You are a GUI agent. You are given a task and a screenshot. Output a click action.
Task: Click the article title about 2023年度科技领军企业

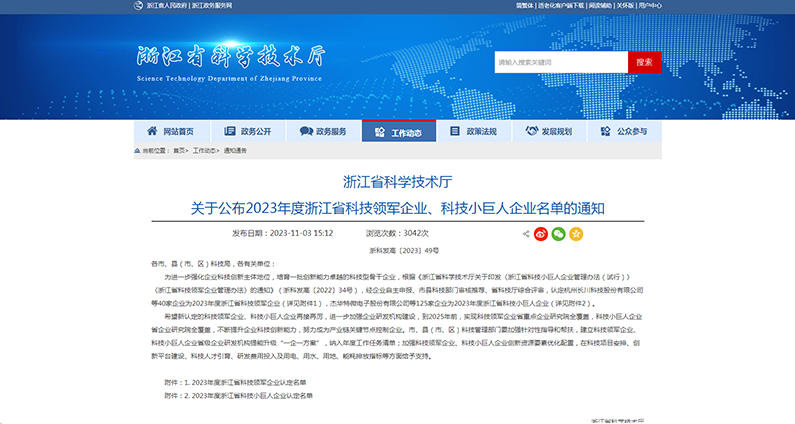[x=398, y=208]
